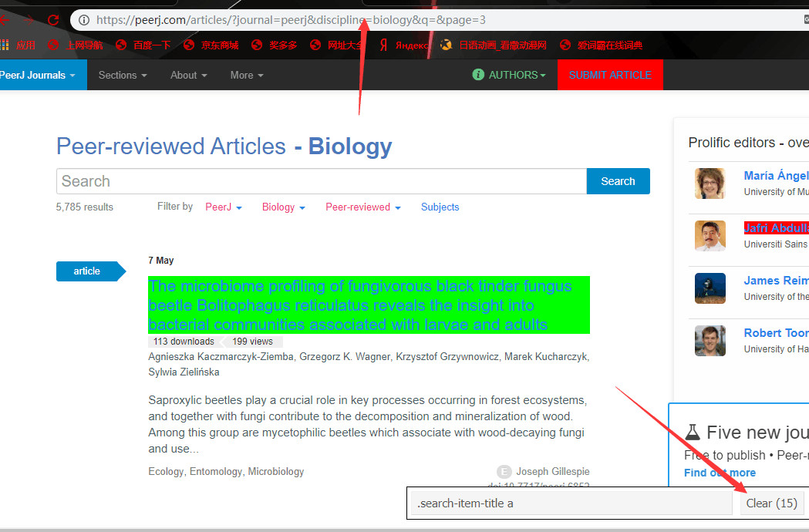Click the .search-item-title a selector field

(571, 503)
